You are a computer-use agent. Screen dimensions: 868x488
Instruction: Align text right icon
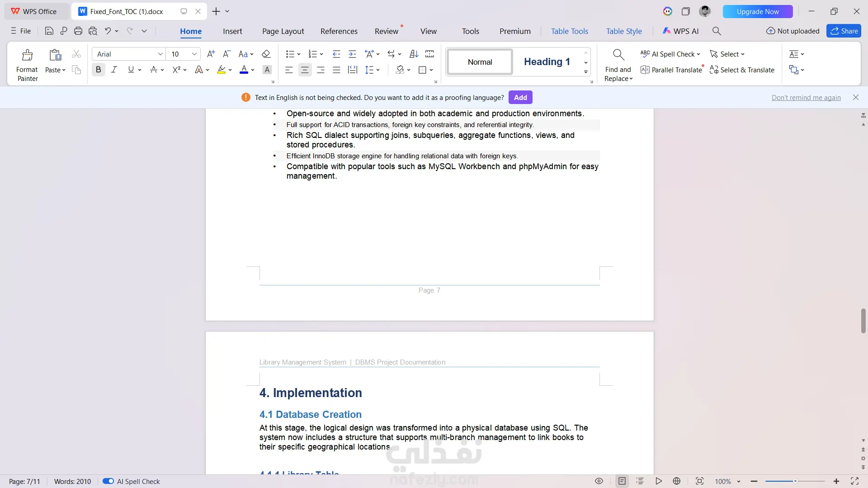321,70
